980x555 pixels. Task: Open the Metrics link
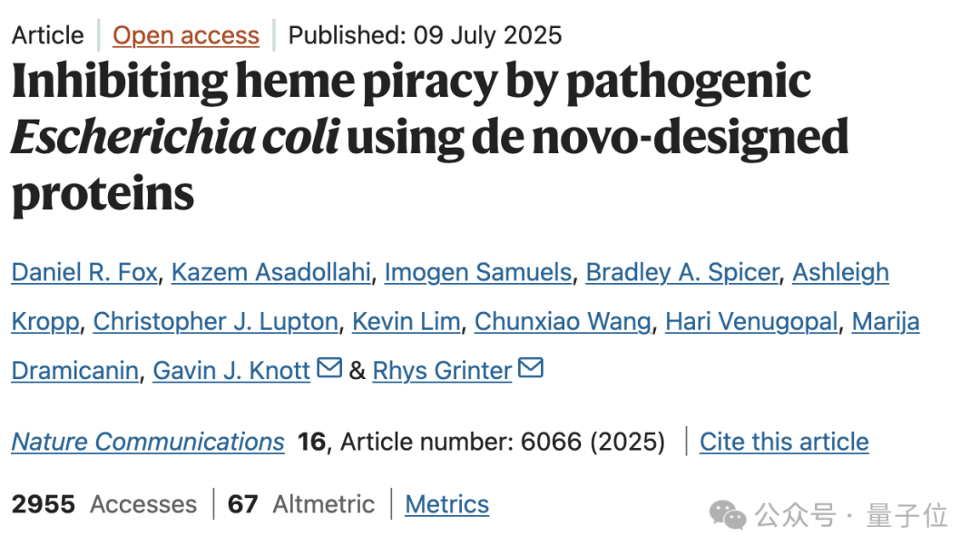[x=446, y=504]
